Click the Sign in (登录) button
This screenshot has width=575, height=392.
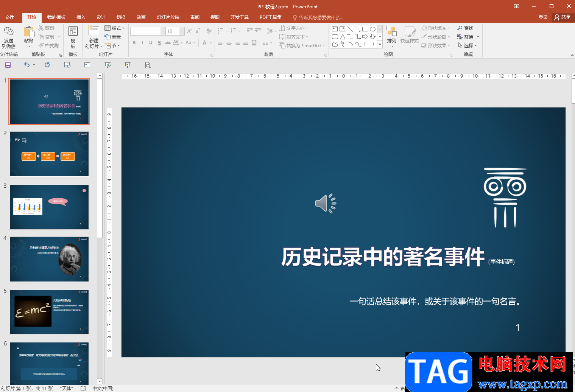tap(543, 17)
